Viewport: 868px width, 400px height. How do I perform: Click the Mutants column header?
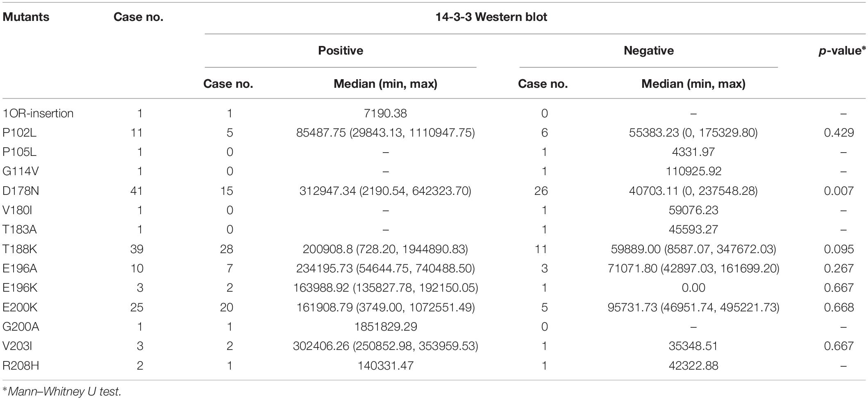[26, 17]
